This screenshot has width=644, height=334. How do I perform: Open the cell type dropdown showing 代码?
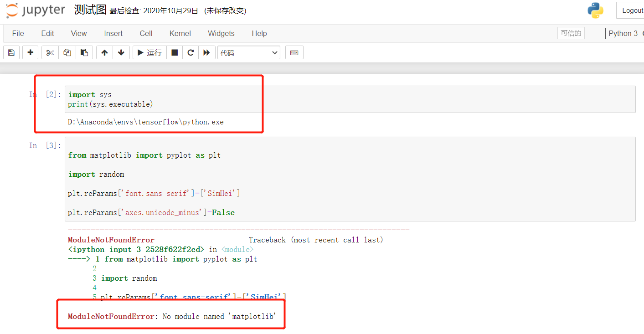[249, 53]
